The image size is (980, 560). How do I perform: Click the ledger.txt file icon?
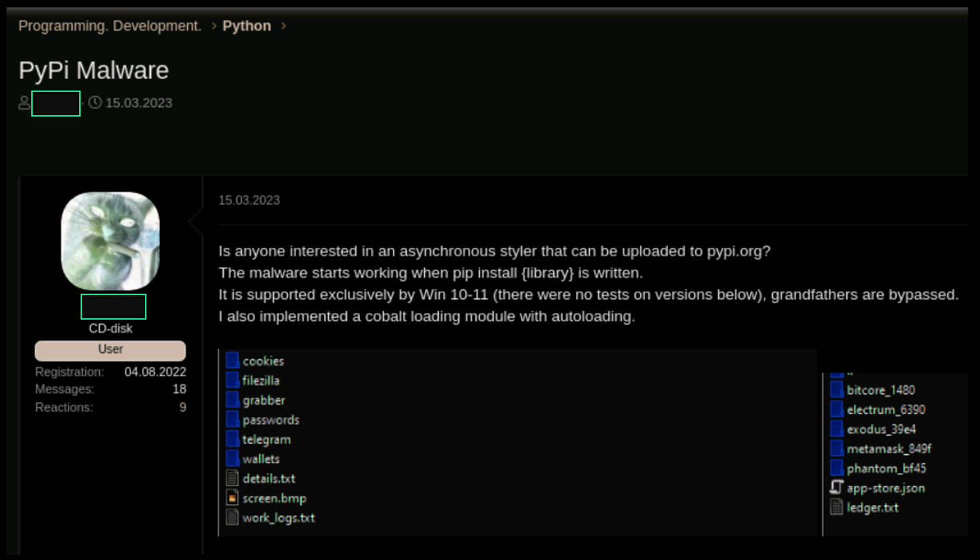(837, 507)
